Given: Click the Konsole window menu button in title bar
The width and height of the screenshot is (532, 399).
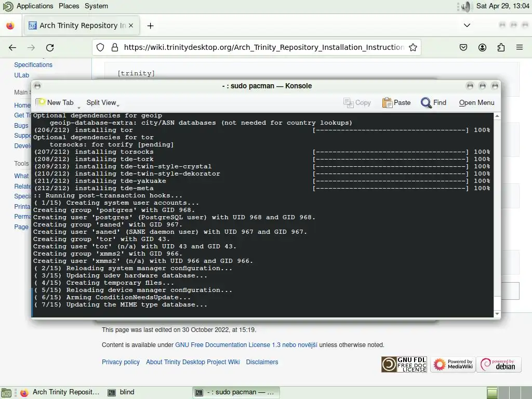Looking at the screenshot, I should click(37, 86).
